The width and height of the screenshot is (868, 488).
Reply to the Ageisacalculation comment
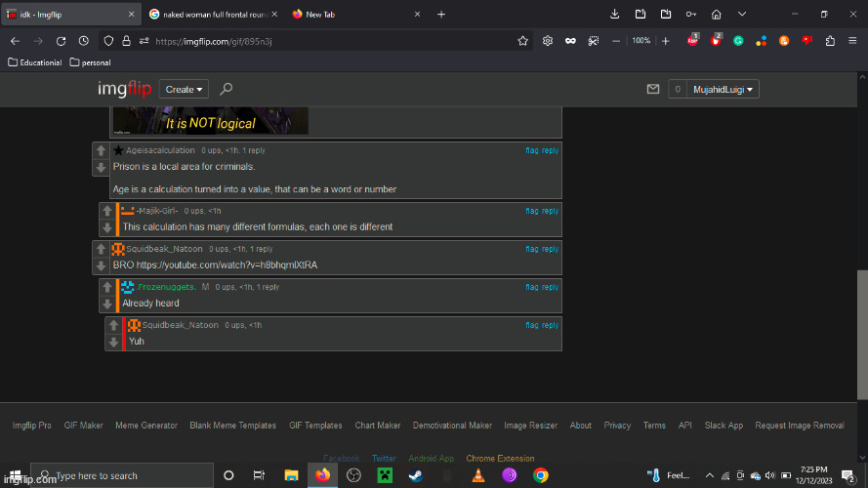click(x=550, y=150)
